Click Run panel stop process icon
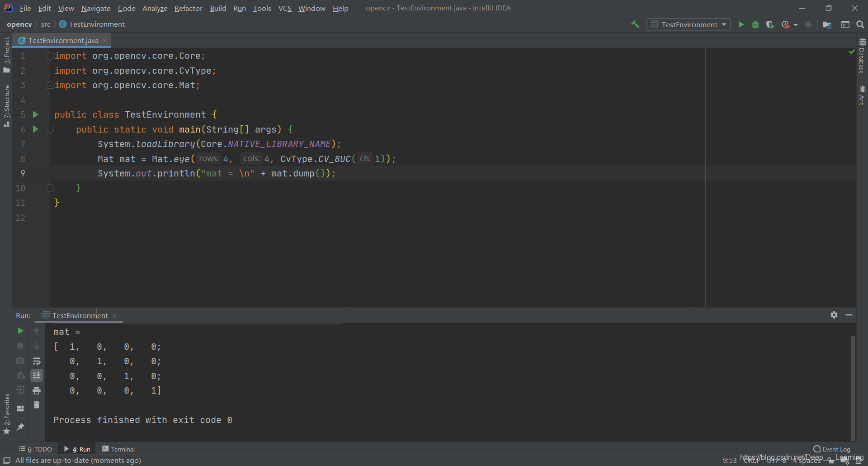868x466 pixels. pos(20,346)
